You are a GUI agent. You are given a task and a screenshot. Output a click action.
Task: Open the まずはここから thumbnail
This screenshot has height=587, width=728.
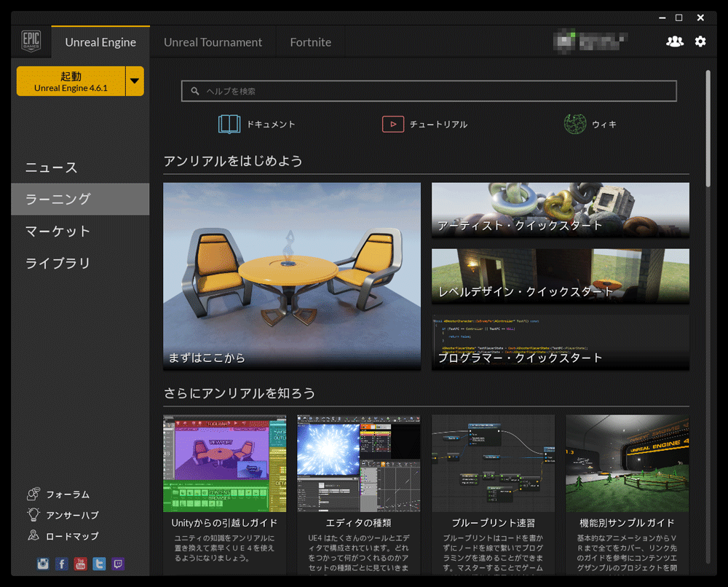click(x=292, y=276)
